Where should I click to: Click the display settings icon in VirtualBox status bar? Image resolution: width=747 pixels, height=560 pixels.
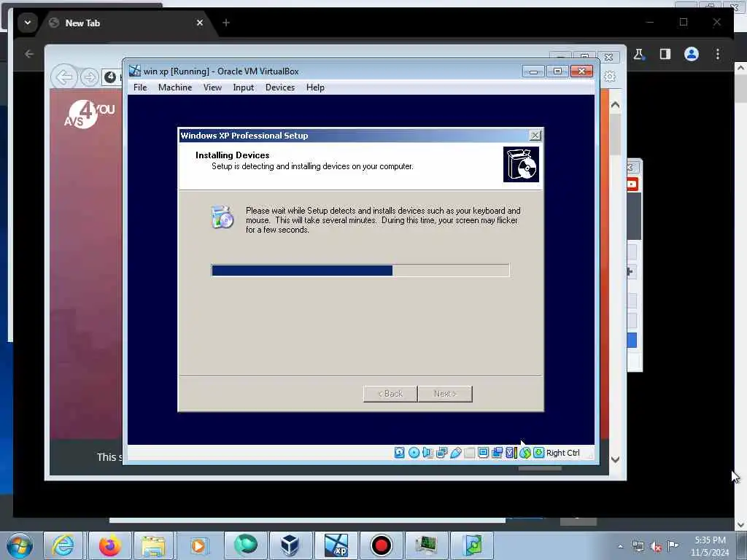(x=483, y=453)
